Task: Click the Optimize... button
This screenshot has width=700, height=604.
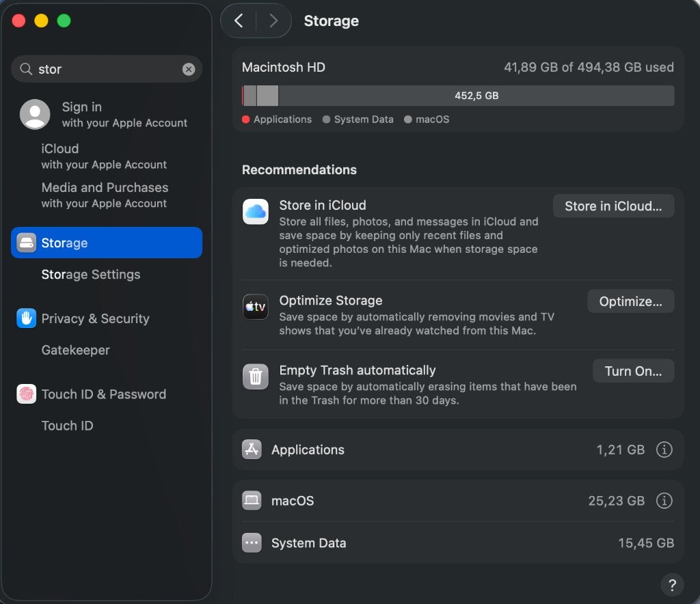Action: [630, 301]
